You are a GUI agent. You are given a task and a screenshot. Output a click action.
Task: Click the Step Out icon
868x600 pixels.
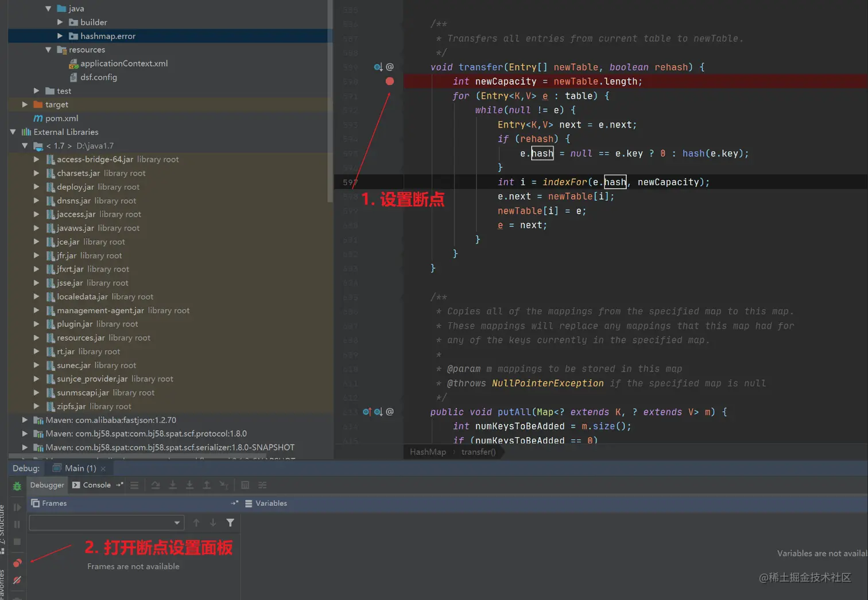(207, 485)
